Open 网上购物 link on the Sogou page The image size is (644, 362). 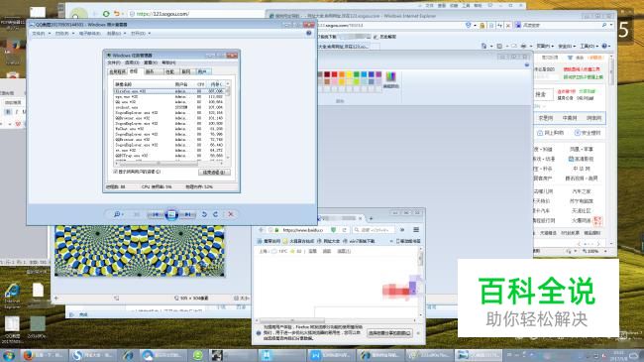550,133
